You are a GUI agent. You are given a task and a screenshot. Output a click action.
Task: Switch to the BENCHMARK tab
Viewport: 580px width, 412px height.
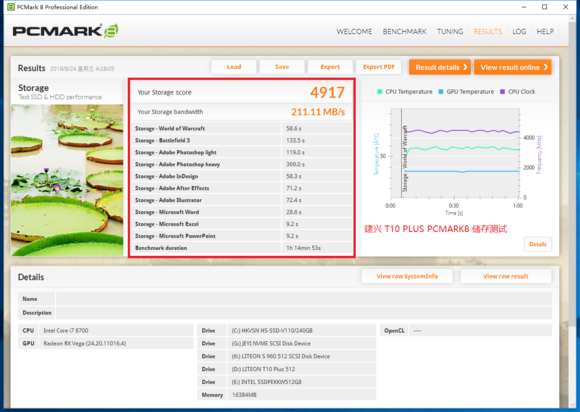click(x=404, y=31)
